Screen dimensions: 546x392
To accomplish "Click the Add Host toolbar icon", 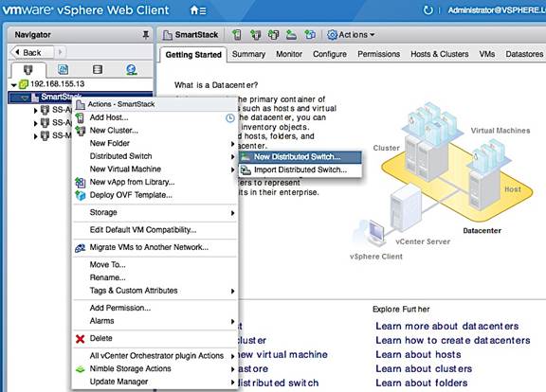I will coord(237,35).
